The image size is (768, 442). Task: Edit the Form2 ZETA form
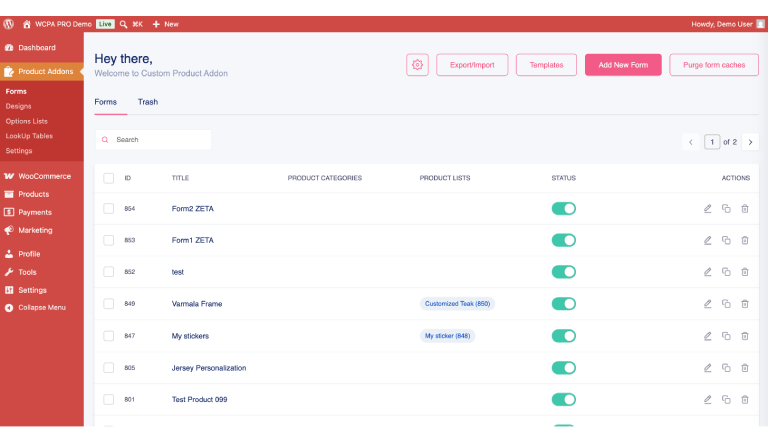707,209
